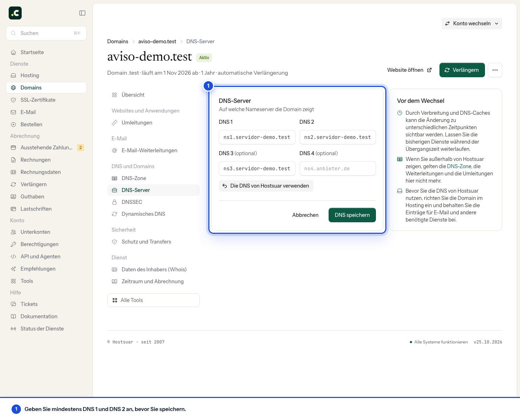Click the SSL-Zertifikate shield icon
This screenshot has height=420, width=520.
[x=13, y=100]
